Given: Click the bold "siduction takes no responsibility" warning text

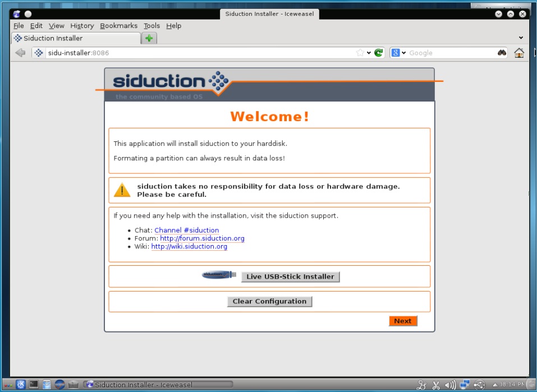Looking at the screenshot, I should pyautogui.click(x=268, y=190).
